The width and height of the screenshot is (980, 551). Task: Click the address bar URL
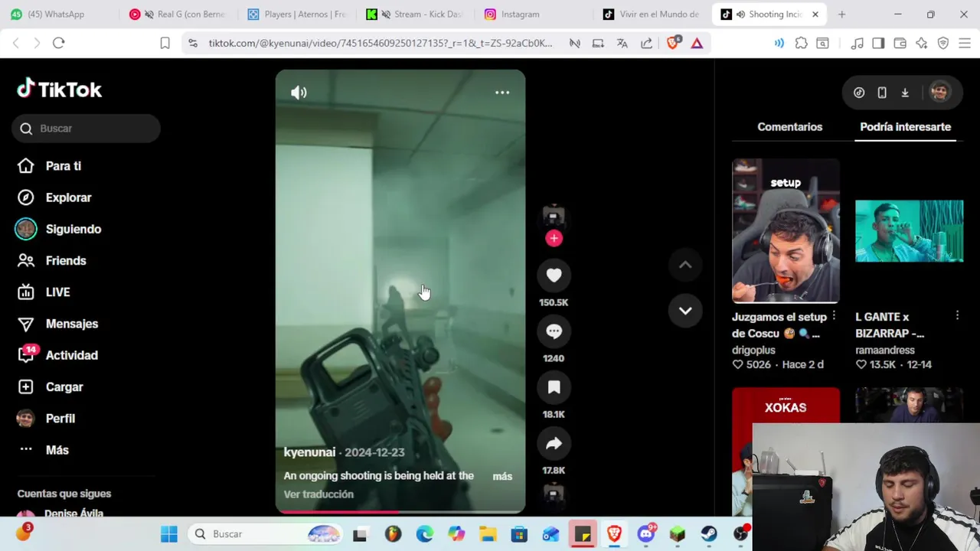click(x=380, y=44)
